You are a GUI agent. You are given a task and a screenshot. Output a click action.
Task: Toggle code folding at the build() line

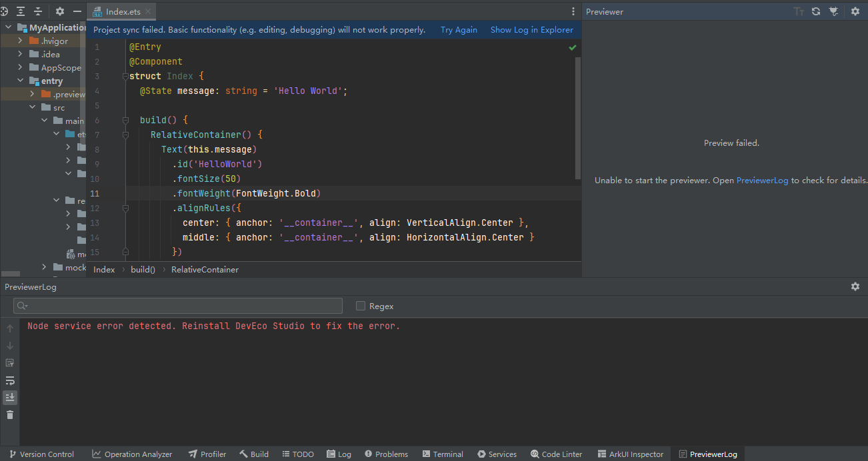click(125, 121)
